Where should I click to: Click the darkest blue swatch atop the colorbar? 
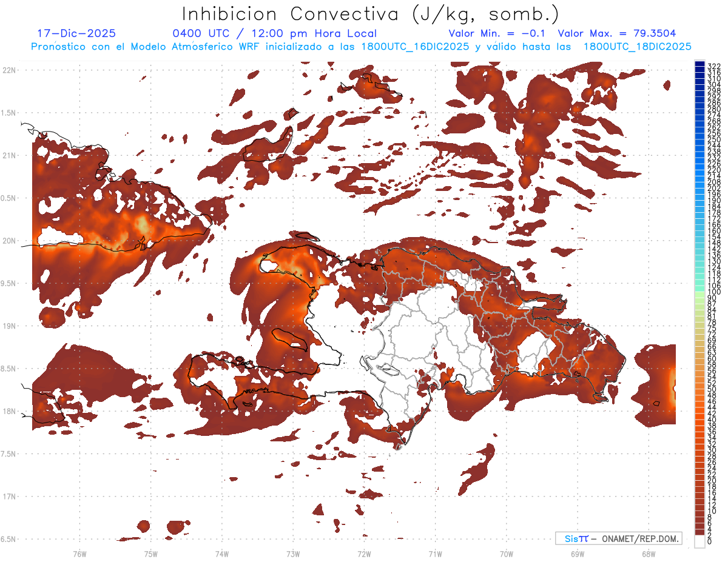click(699, 64)
